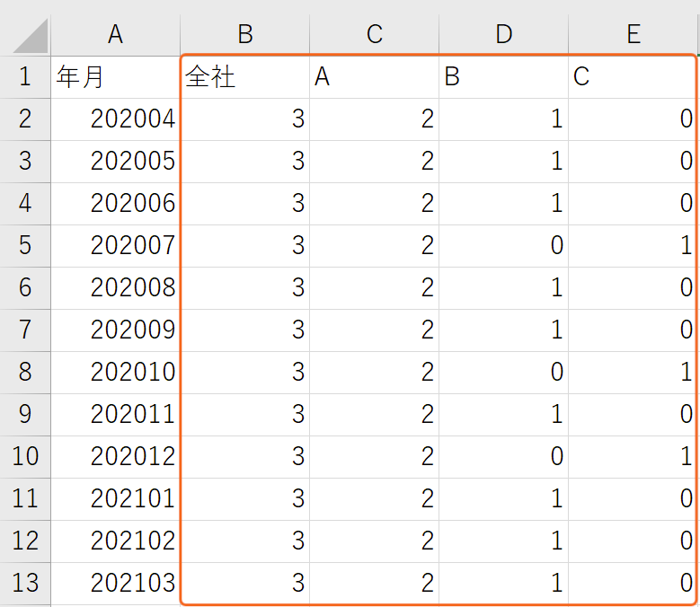Select column C header

(x=375, y=35)
